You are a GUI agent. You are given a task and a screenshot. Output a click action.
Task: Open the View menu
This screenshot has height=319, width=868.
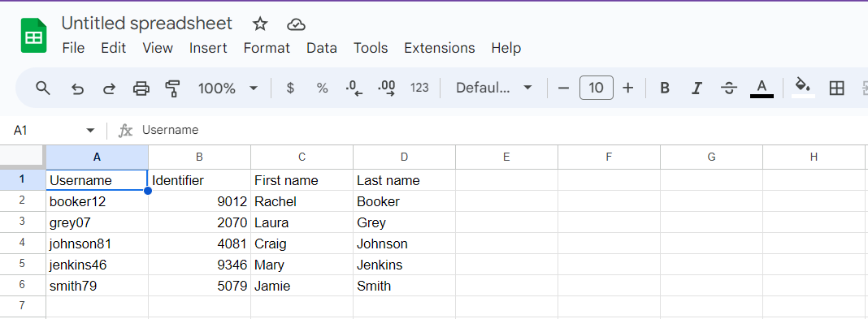pos(158,48)
